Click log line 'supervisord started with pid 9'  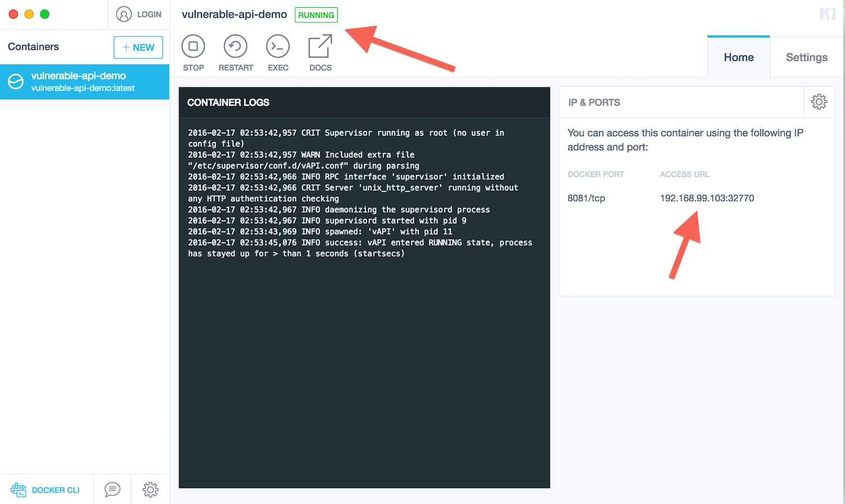click(327, 221)
